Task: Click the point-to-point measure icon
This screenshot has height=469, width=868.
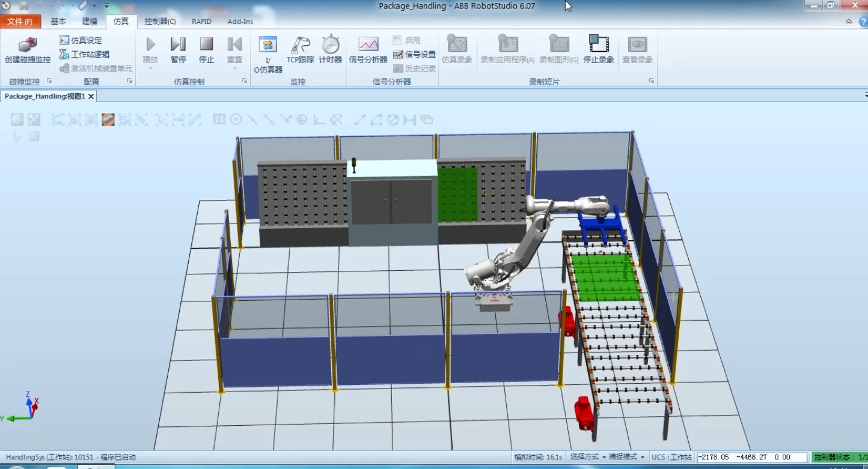Action: coord(359,120)
